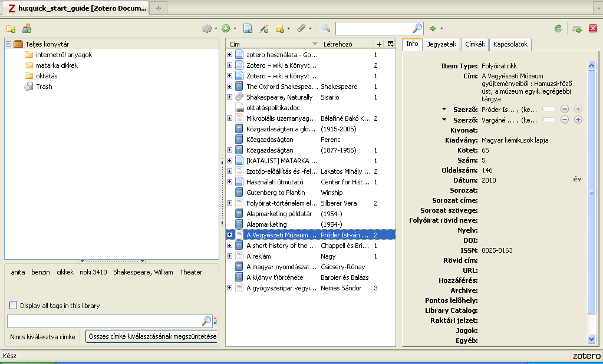Toggle name mode for second Szerző field
This screenshot has height=364, width=603.
(x=548, y=120)
